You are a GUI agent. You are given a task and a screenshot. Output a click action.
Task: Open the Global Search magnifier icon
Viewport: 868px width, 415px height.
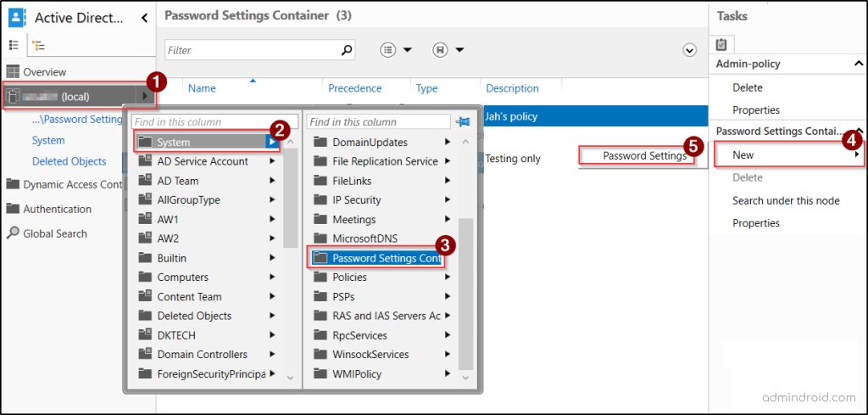pos(13,233)
